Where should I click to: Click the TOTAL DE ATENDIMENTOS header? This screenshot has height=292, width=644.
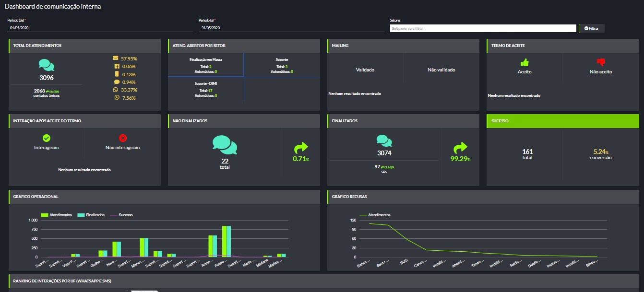(84, 46)
